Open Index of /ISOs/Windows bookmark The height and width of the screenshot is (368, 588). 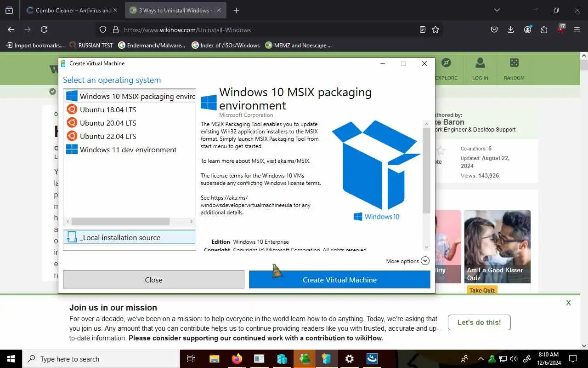point(226,45)
